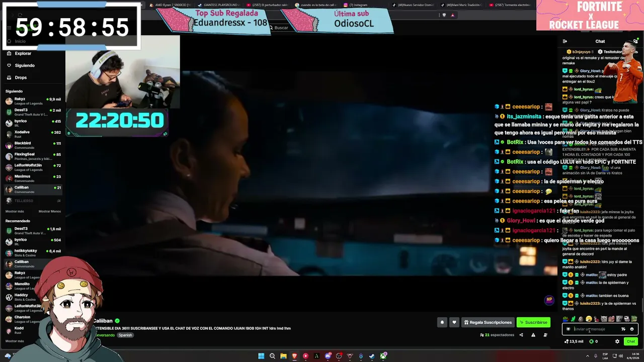644x362 pixels.
Task: Select the grey cat emote
Action: pyautogui.click(x=604, y=319)
